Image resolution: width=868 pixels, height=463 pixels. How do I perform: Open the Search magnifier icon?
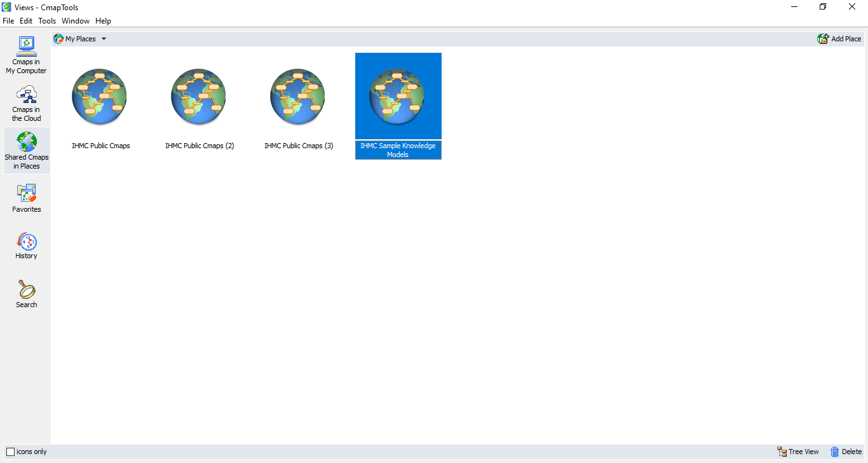27,294
